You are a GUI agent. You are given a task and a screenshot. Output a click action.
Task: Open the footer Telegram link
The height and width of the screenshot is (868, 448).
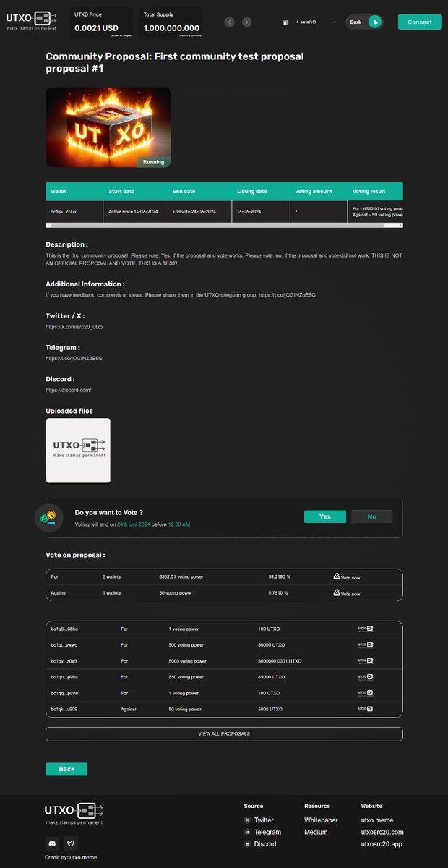click(267, 833)
